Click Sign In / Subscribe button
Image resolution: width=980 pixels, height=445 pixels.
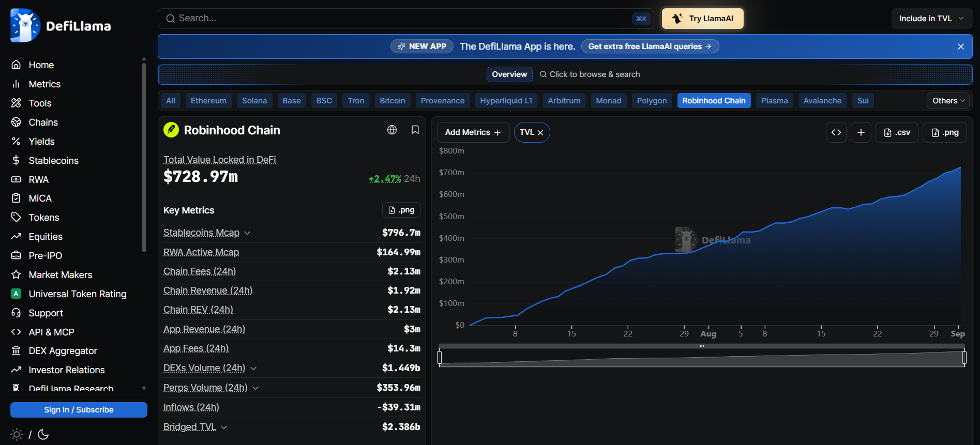79,410
